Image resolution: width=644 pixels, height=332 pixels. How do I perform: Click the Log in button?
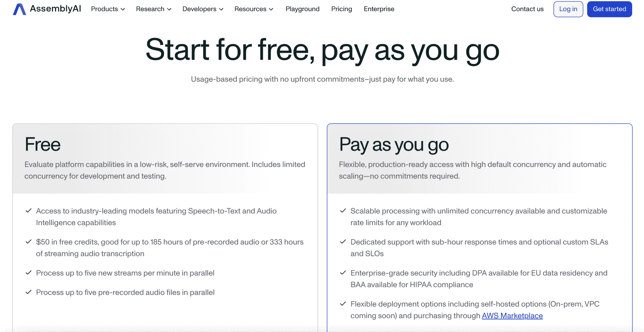click(x=568, y=9)
